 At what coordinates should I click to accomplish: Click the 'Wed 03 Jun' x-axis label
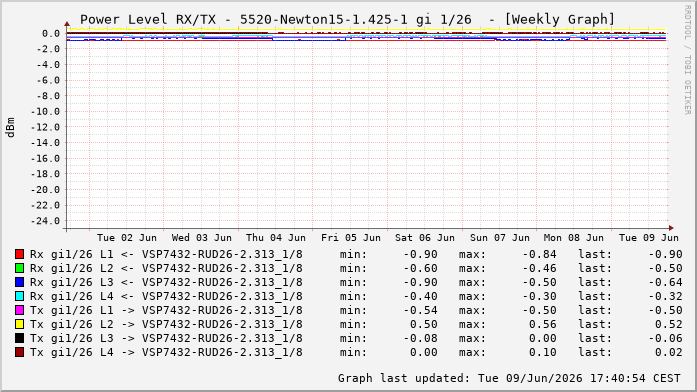[202, 238]
